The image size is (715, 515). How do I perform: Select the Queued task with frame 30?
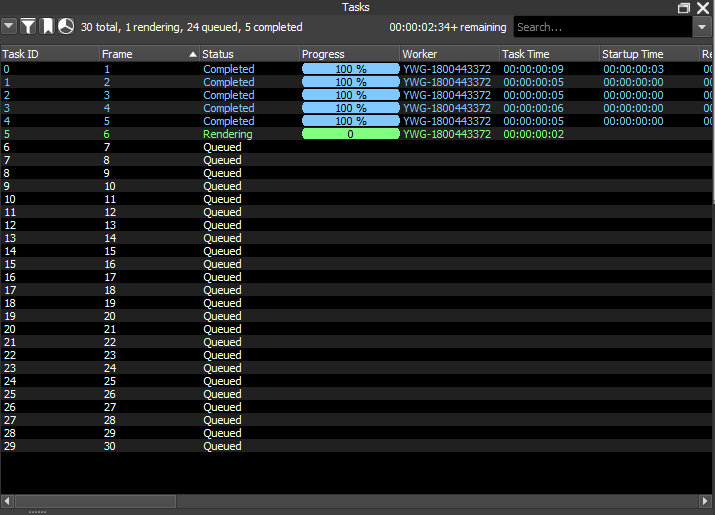(222, 446)
